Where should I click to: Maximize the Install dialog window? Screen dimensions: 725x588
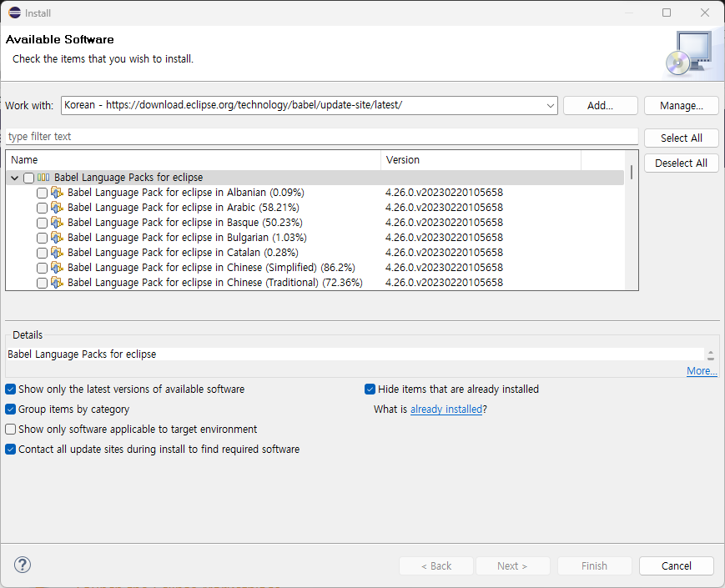[x=667, y=13]
